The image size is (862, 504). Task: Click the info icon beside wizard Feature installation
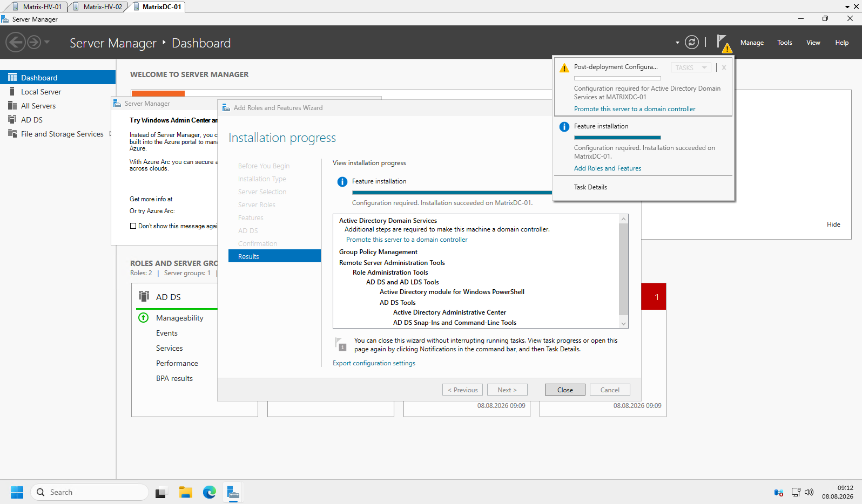[342, 182]
